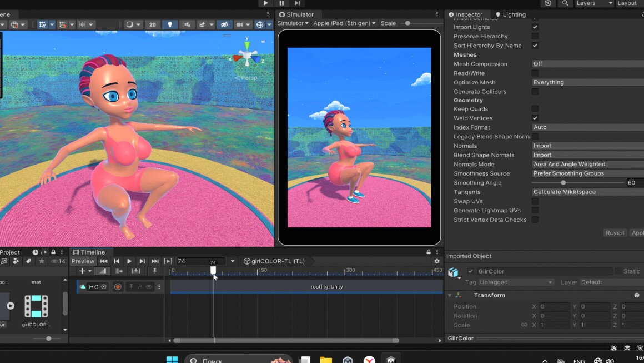Click the Scene camera settings icon

pyautogui.click(x=239, y=24)
